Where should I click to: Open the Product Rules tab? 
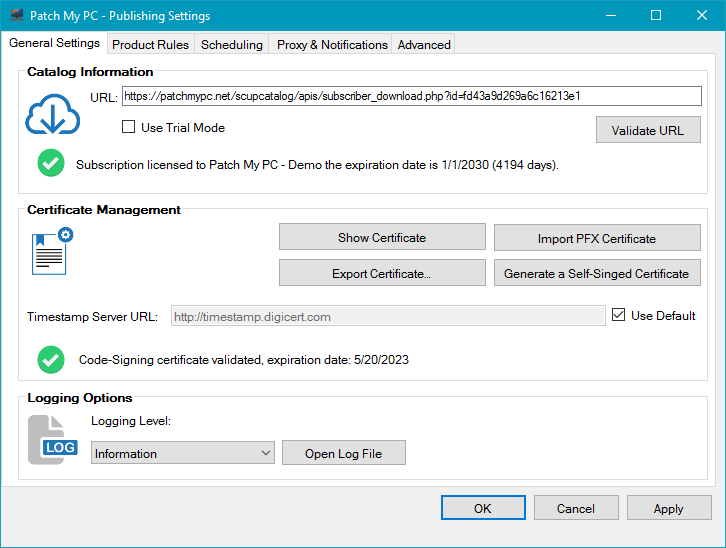point(150,45)
